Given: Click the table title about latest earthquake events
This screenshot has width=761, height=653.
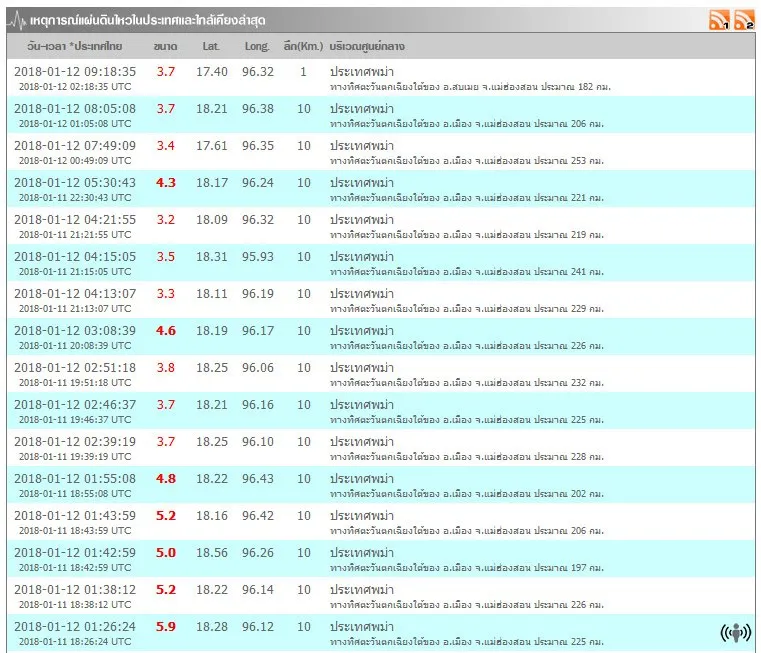Looking at the screenshot, I should pyautogui.click(x=150, y=21).
